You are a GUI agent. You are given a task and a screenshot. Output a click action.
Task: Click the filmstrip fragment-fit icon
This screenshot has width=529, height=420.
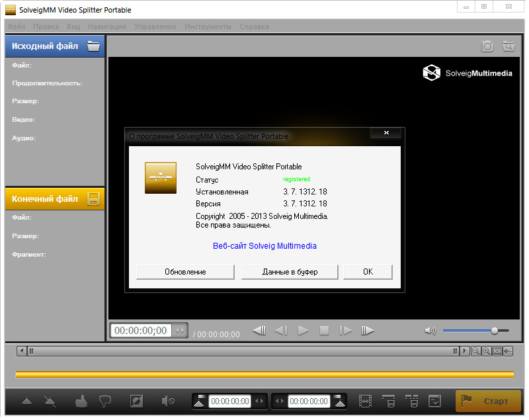click(x=366, y=401)
